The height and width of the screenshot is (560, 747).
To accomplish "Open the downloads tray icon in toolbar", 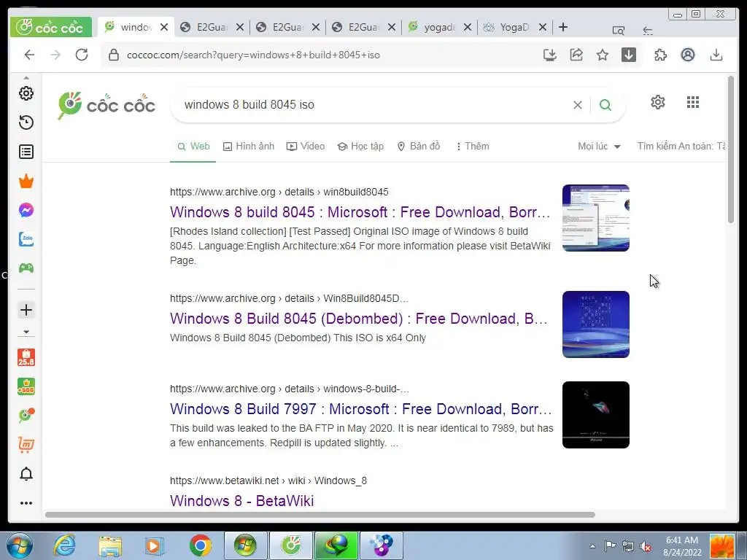I will (716, 55).
